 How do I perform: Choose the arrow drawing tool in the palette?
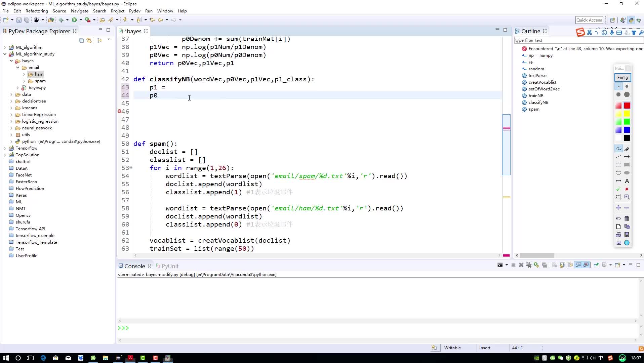(x=627, y=157)
